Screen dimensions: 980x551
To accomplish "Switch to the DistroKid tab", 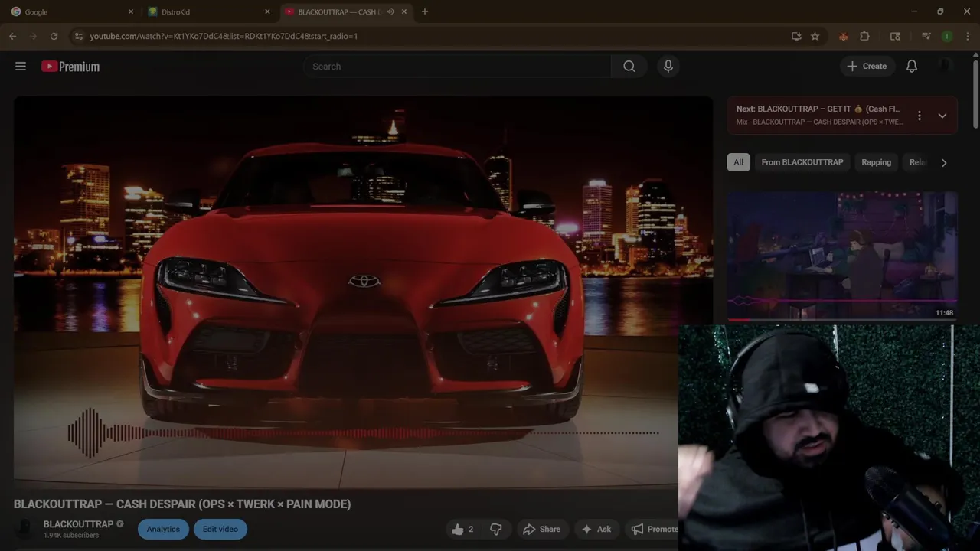I will [x=209, y=11].
